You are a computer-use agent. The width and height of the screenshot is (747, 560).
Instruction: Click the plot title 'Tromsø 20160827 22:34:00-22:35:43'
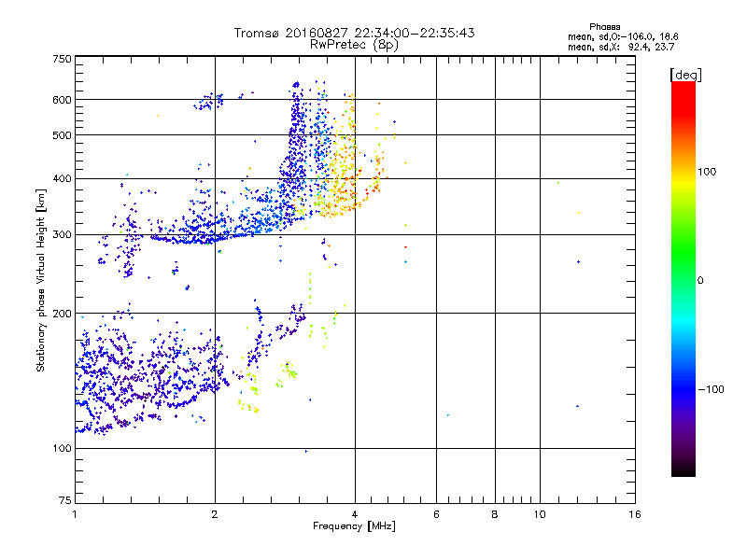pos(354,33)
